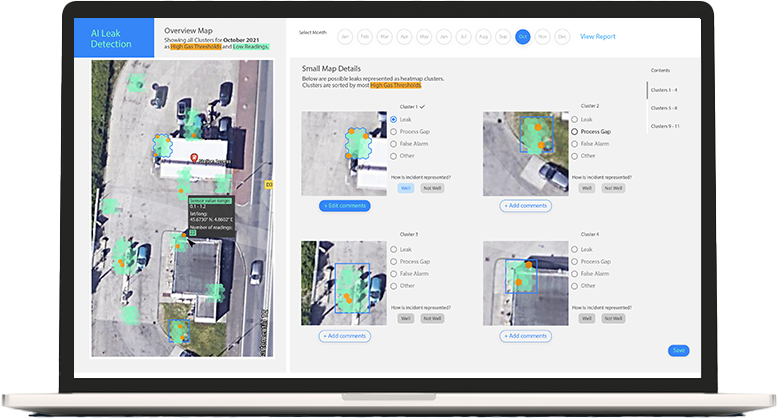
Task: Select Other for Cluster 3
Action: (x=393, y=286)
